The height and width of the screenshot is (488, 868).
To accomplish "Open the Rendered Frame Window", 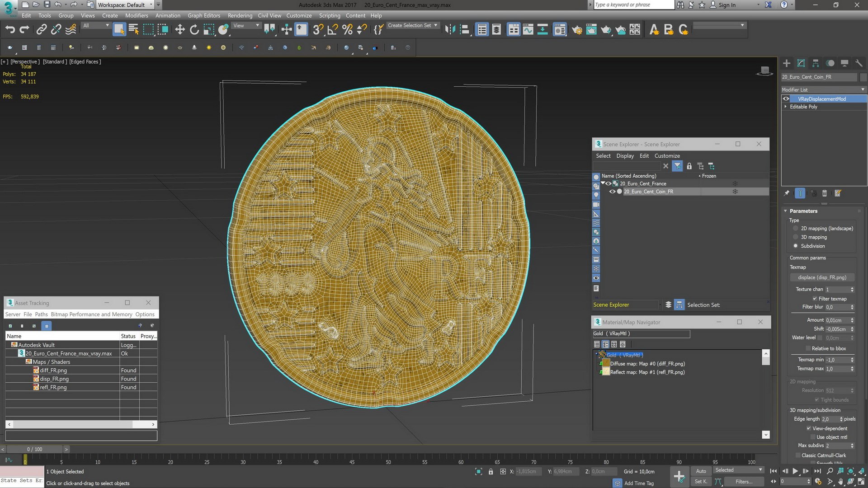I will 591,30.
